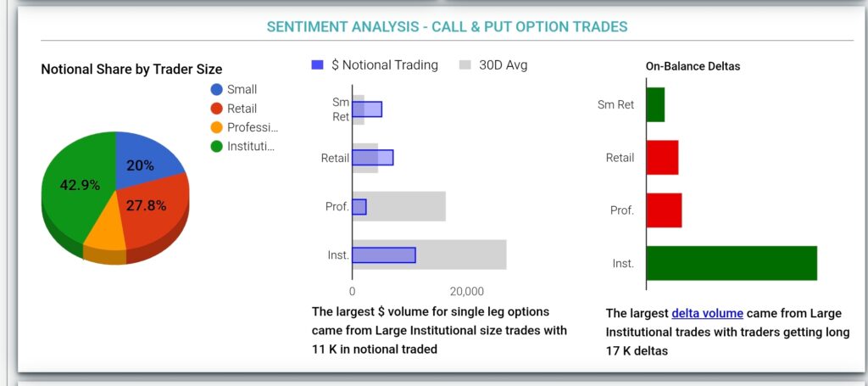Click the Sm Ret blue notional bar

pos(367,109)
